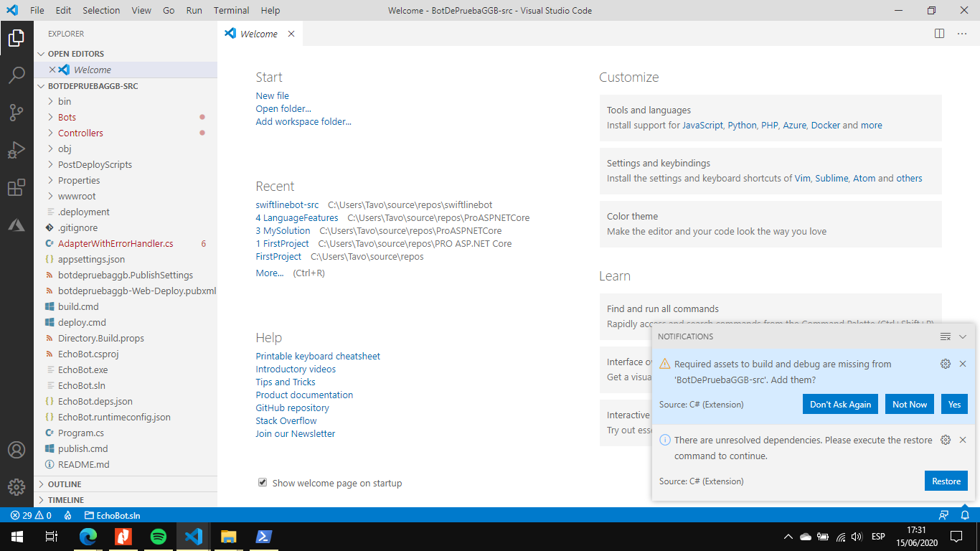
Task: Configure the unresolved dependencies notification
Action: click(946, 440)
